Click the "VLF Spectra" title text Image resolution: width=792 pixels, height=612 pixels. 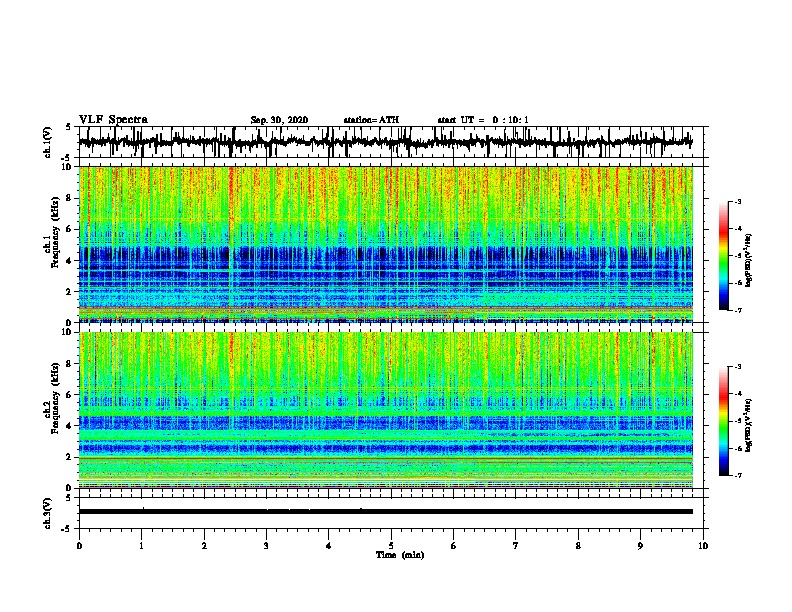[113, 120]
